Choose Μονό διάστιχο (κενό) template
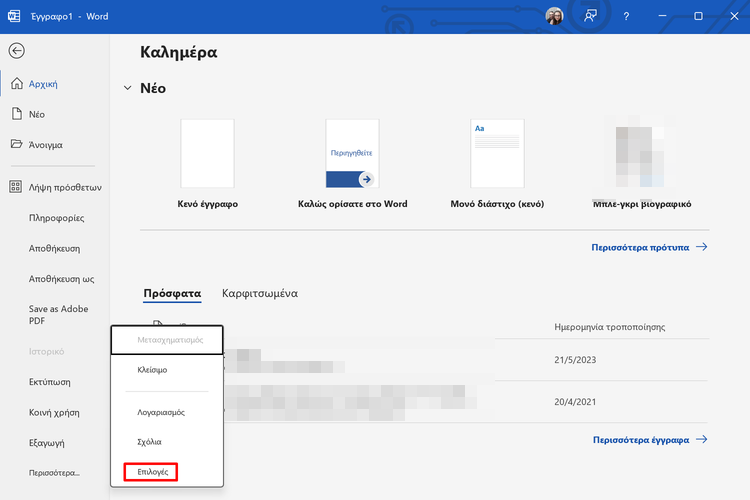The width and height of the screenshot is (750, 500). click(497, 164)
